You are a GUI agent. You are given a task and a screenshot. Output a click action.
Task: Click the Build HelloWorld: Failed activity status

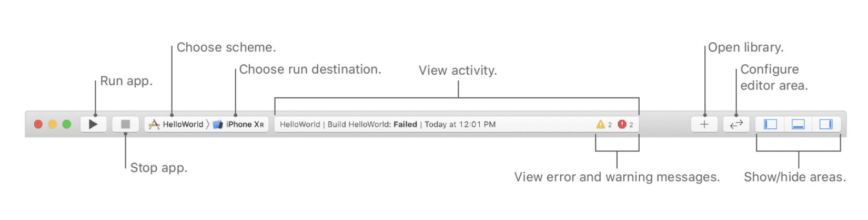coord(372,124)
